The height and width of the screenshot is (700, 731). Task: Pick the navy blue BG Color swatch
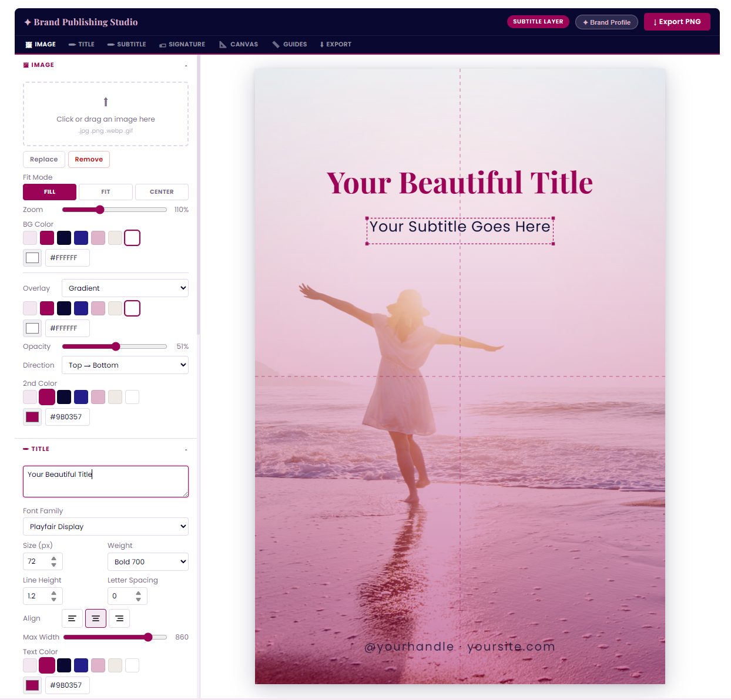pos(81,238)
